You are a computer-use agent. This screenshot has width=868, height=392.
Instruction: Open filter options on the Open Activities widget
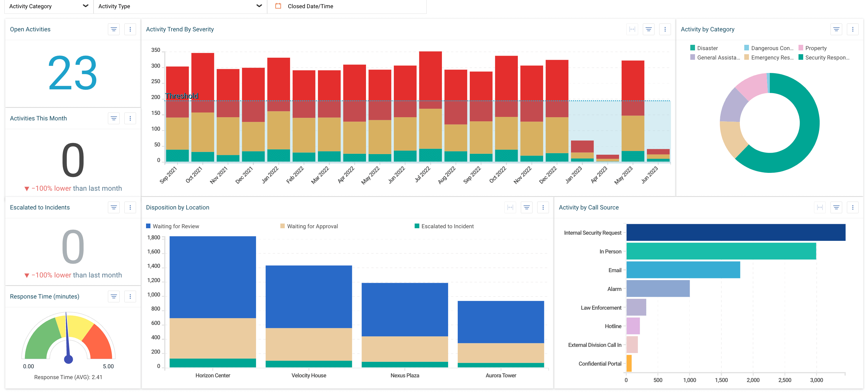(x=113, y=29)
